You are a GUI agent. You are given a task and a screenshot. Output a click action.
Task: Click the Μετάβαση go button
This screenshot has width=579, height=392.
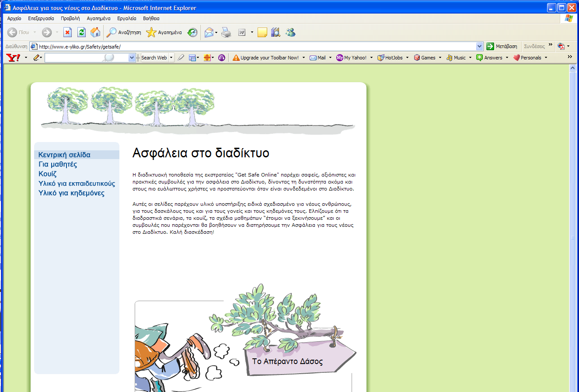502,46
